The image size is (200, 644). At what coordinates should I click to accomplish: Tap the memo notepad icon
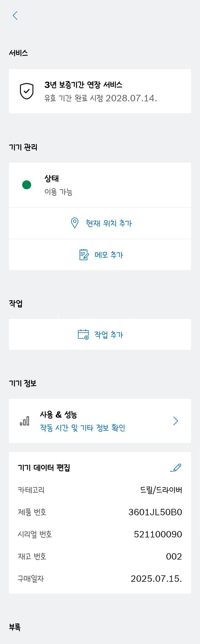[x=84, y=255]
